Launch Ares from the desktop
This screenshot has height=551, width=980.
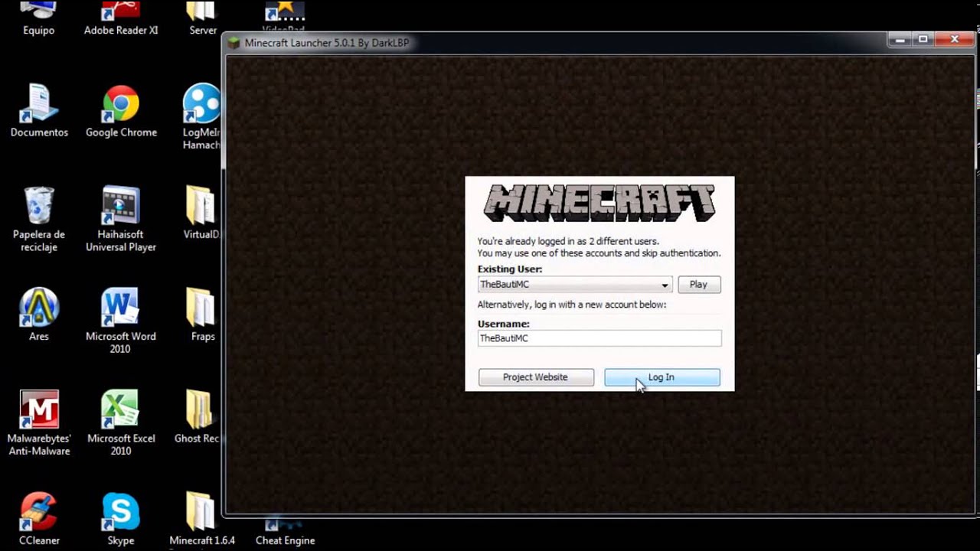point(39,315)
